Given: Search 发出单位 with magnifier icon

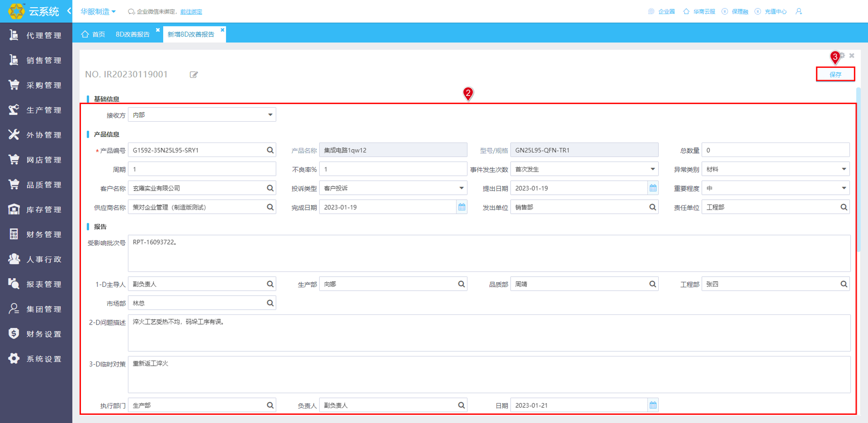Looking at the screenshot, I should tap(653, 207).
